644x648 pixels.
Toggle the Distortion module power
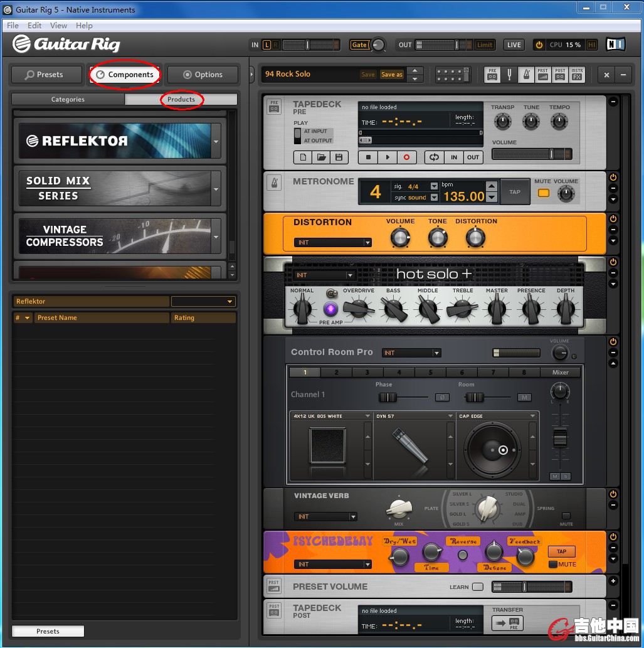click(x=613, y=219)
